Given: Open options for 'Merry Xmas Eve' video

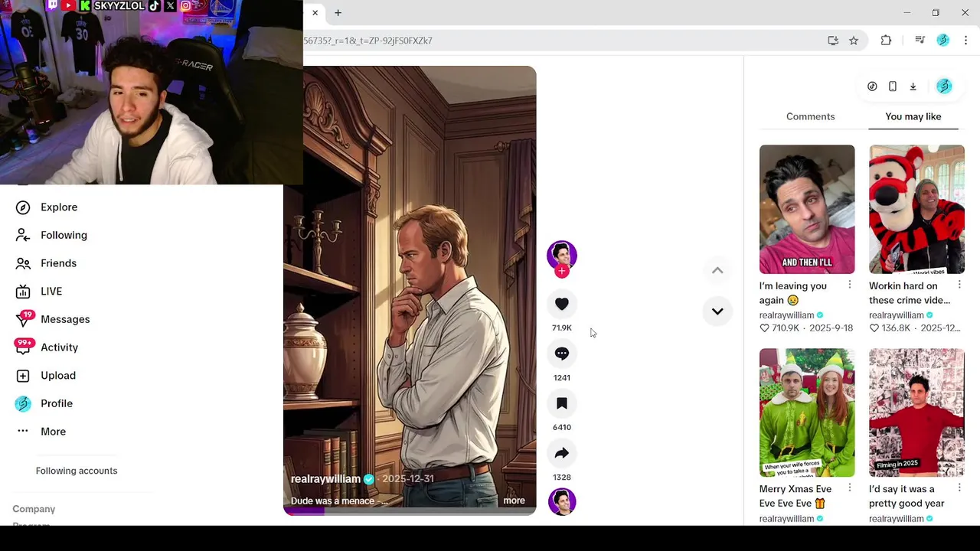Looking at the screenshot, I should click(849, 487).
